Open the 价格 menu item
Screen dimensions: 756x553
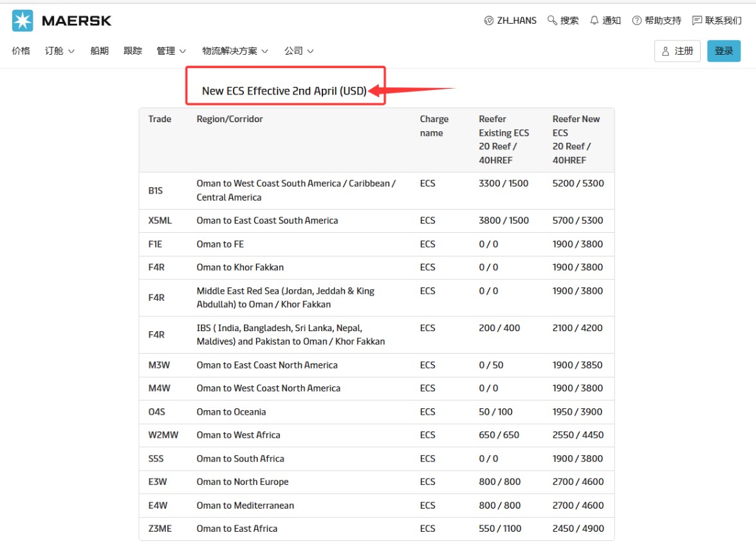tap(21, 51)
